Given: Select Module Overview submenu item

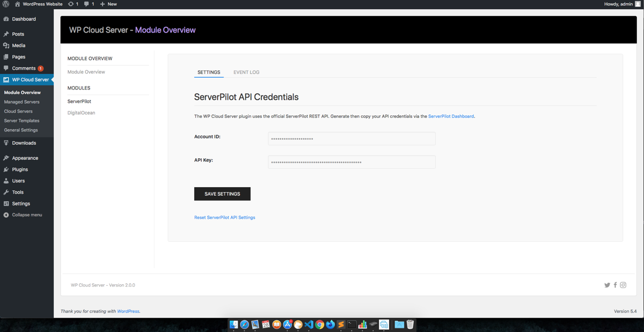Looking at the screenshot, I should 22,92.
